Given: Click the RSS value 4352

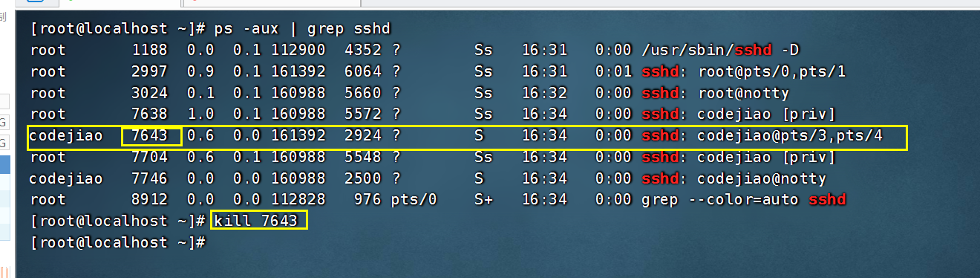Looking at the screenshot, I should pyautogui.click(x=363, y=51).
